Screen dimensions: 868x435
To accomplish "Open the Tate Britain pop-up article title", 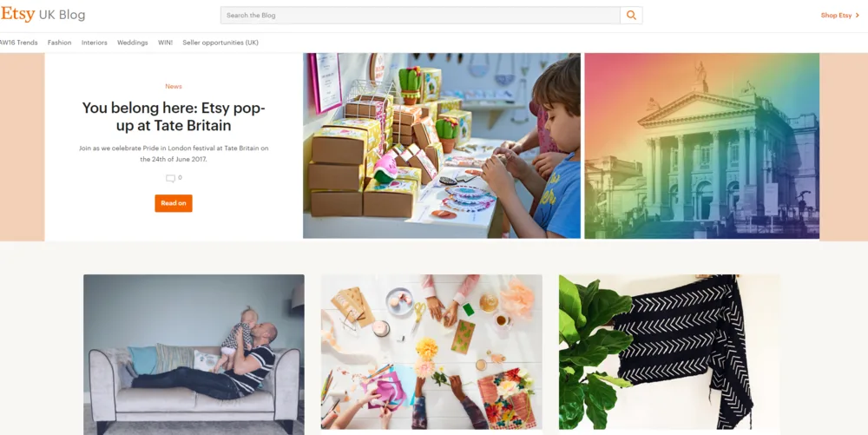I will tap(174, 116).
